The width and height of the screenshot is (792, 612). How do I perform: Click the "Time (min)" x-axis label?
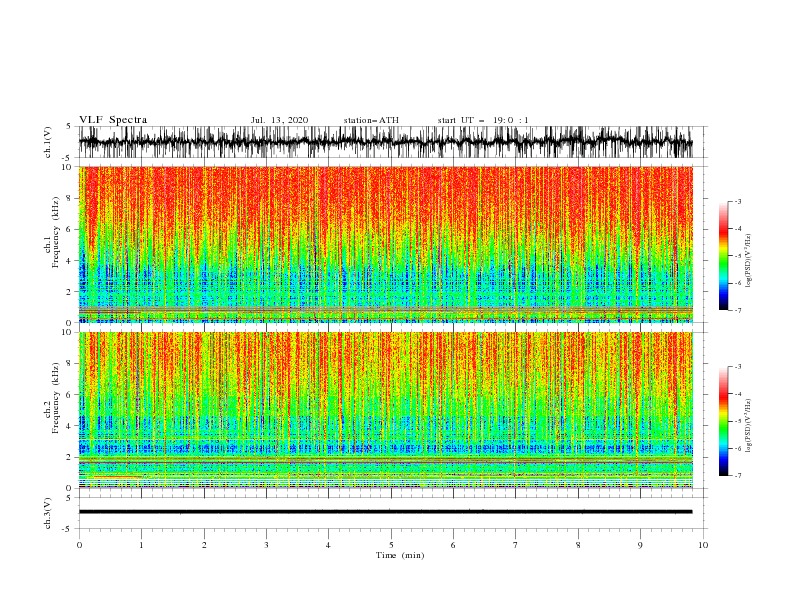pos(400,555)
